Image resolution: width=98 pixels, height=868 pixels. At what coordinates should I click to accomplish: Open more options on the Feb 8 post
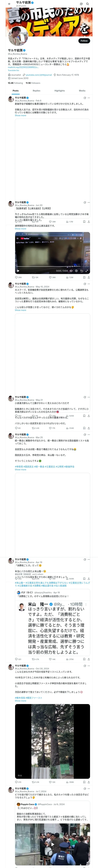pos(89,98)
